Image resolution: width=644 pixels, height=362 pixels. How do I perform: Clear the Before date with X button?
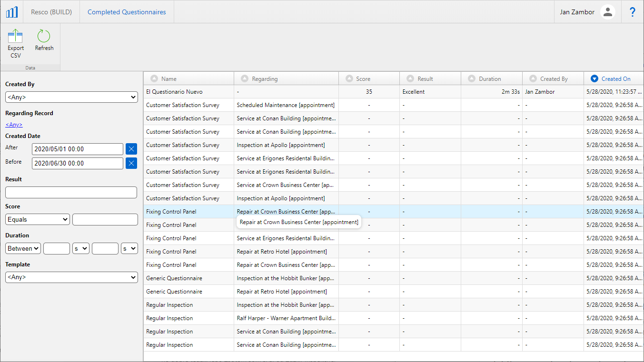131,163
